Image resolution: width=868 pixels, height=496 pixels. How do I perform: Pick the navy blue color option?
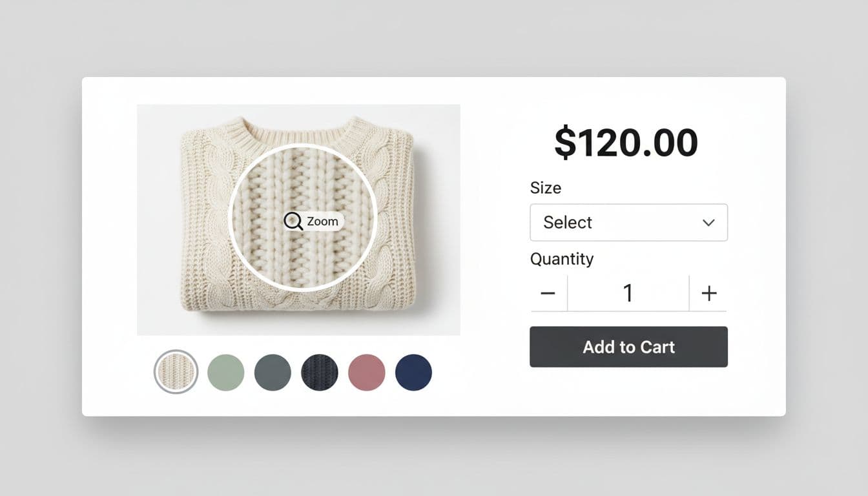tap(413, 373)
